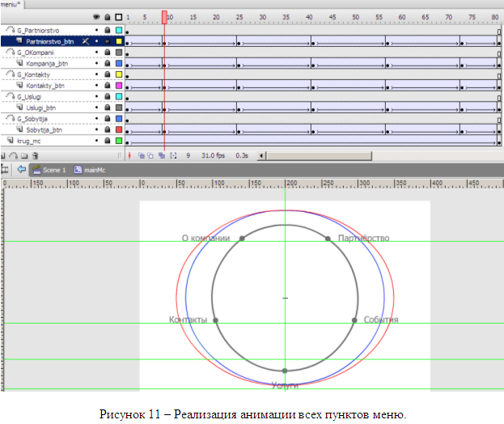504x424 pixels.
Task: Click timeline toggle icon left of back arrow
Action: [5, 169]
